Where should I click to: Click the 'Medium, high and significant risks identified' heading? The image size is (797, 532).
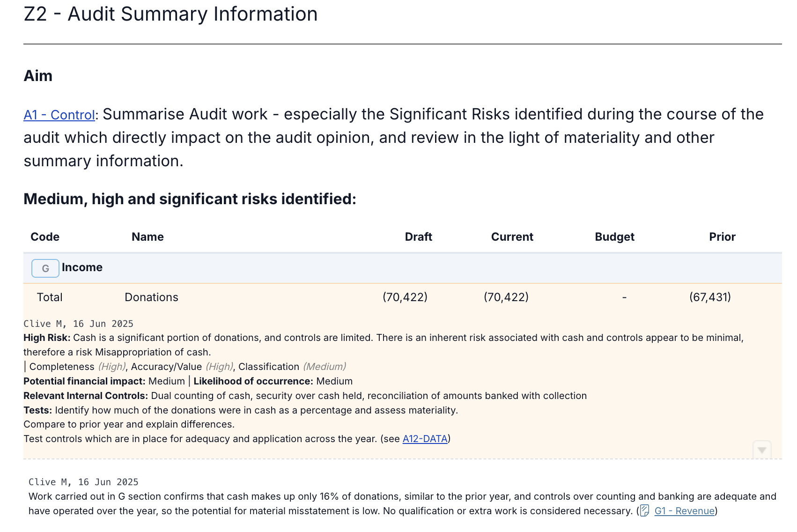190,199
